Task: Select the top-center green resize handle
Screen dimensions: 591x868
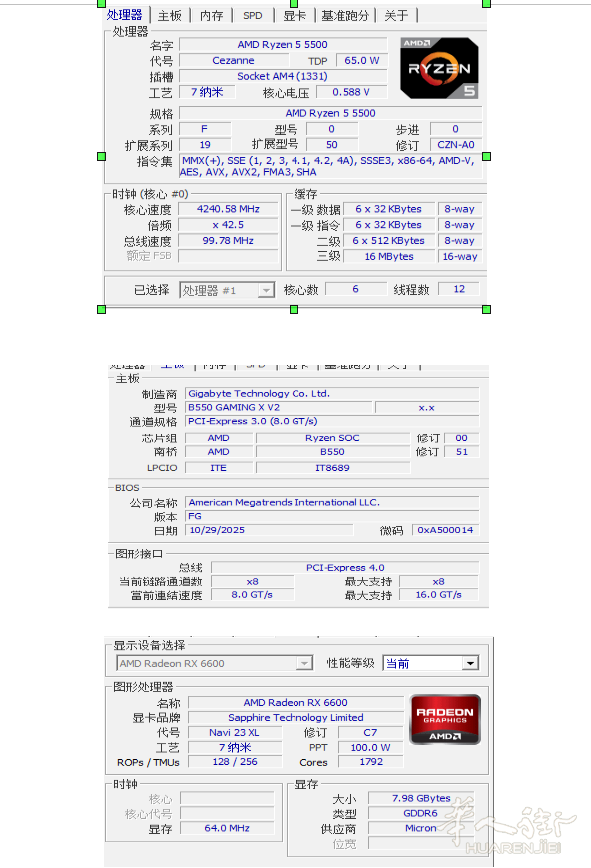Action: pos(294,3)
